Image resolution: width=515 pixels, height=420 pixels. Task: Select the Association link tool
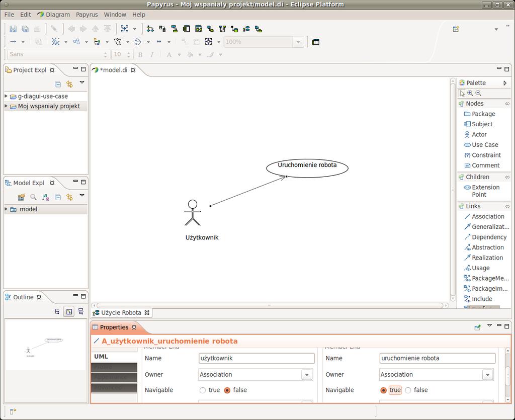pos(484,216)
